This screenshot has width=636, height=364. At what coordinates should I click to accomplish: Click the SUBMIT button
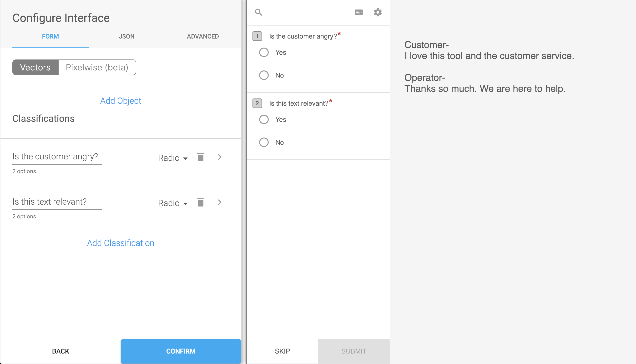354,351
